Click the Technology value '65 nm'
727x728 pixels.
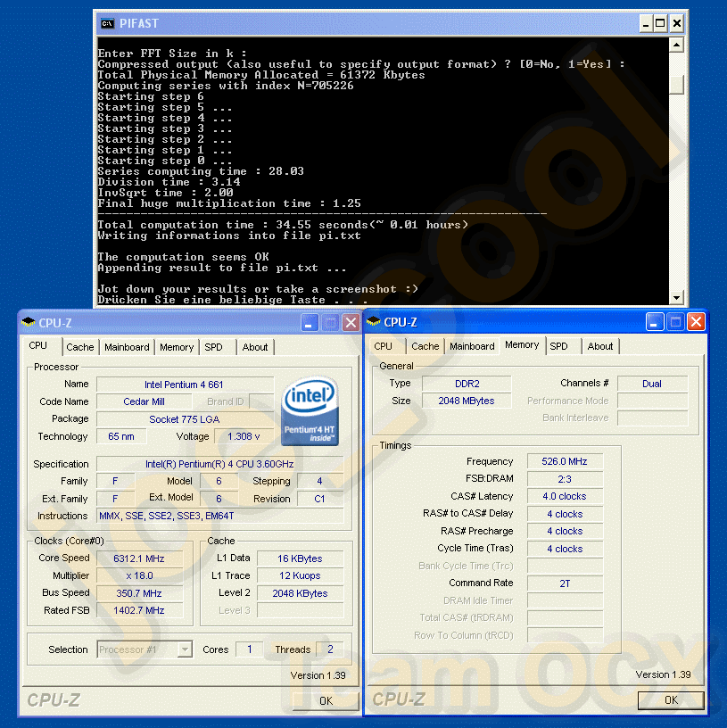click(121, 436)
